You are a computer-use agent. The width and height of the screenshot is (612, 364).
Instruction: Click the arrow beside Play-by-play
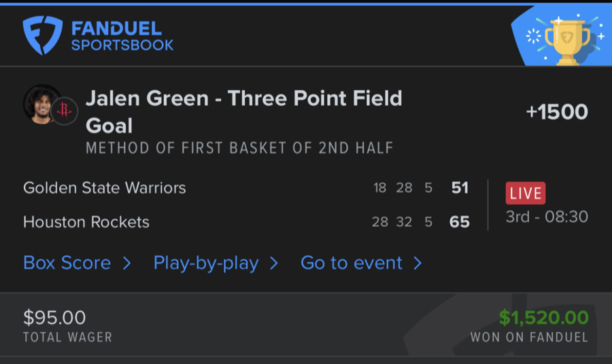(x=274, y=263)
